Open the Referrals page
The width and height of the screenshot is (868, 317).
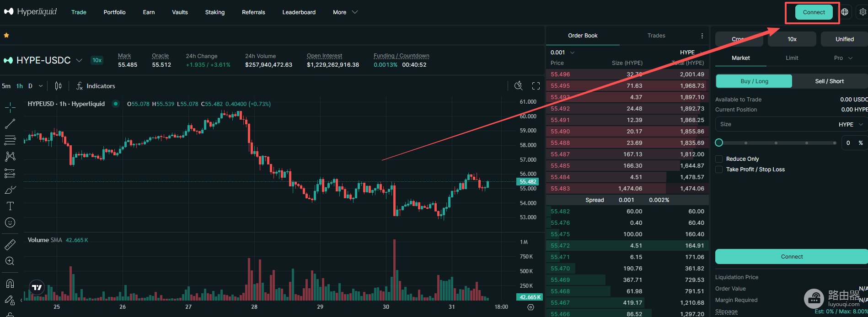[253, 12]
